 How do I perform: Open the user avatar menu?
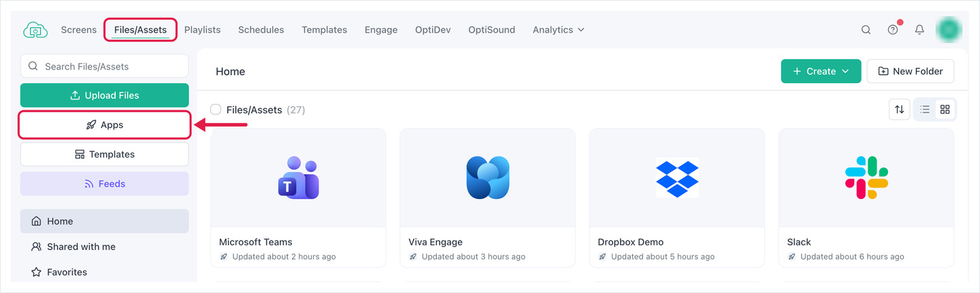[949, 29]
